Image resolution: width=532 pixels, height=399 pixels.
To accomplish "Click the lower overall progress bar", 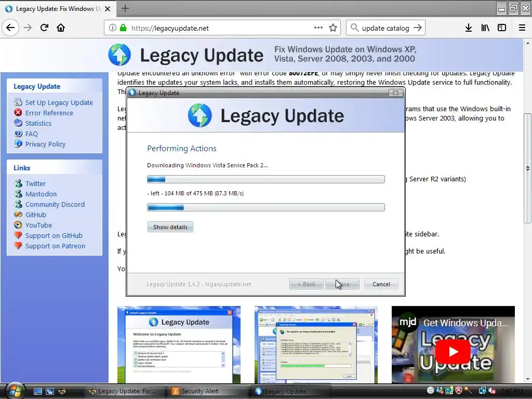I will (x=266, y=207).
